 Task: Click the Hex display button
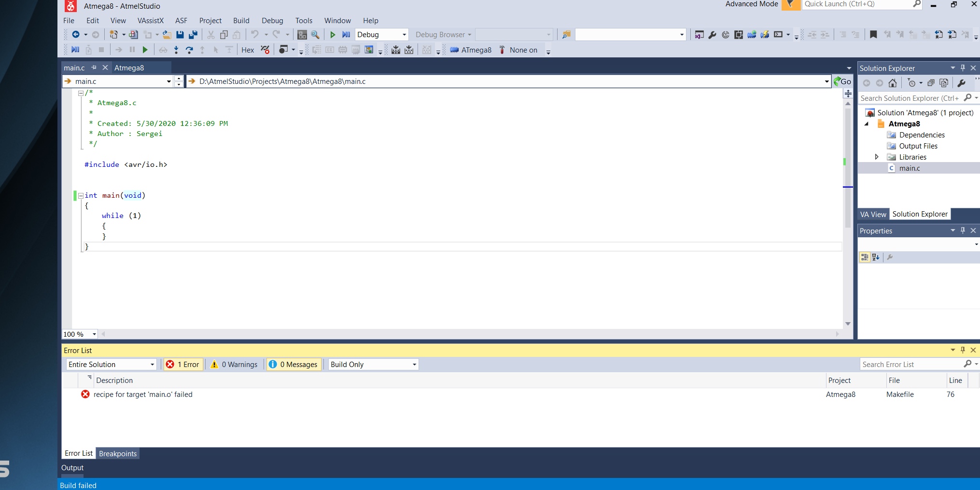coord(248,50)
